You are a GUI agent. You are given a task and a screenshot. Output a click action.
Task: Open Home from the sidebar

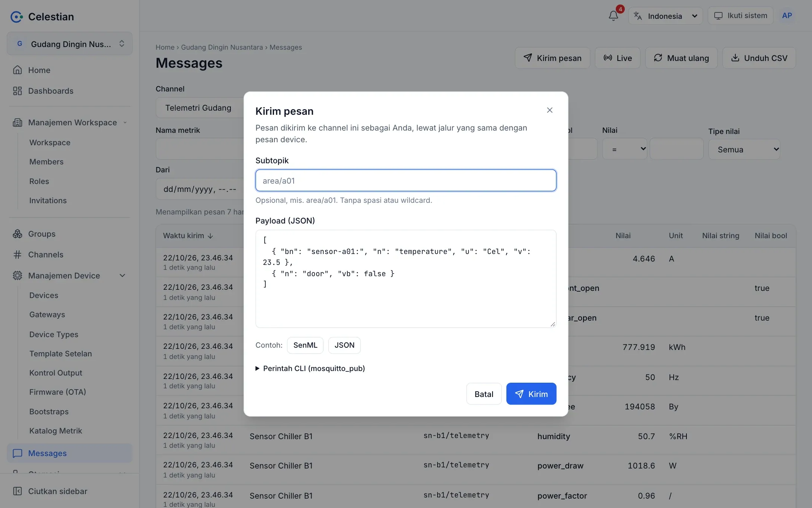[70, 70]
